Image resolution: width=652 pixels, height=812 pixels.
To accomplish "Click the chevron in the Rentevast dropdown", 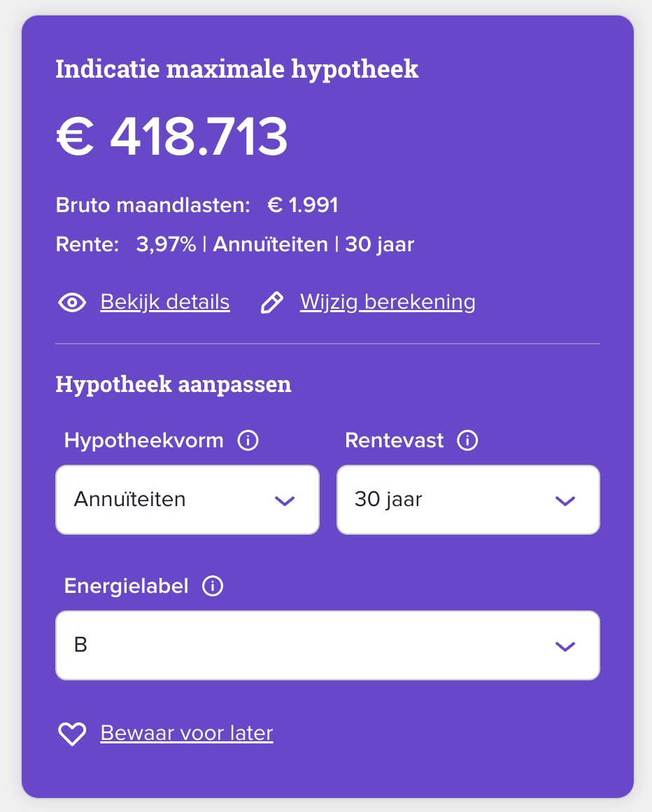I will click(x=565, y=500).
